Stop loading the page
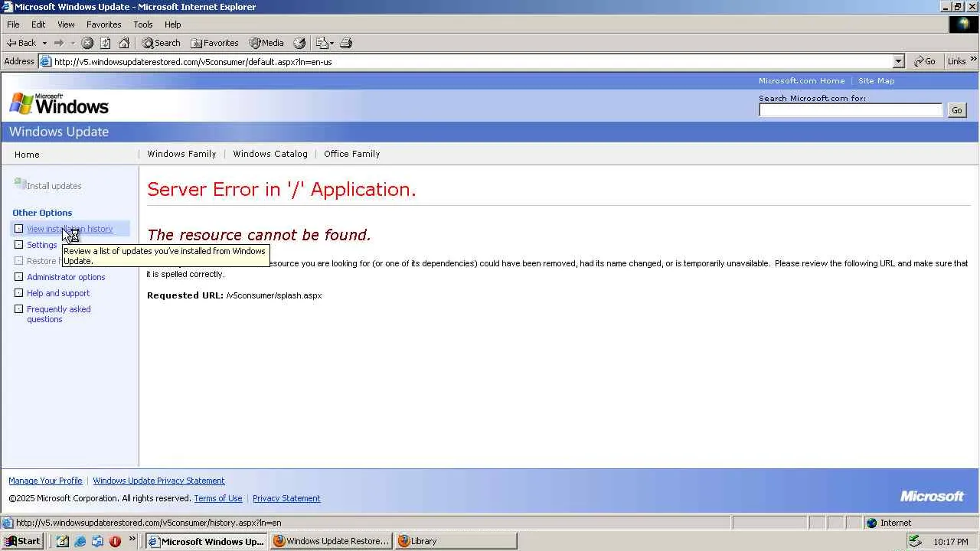 point(87,43)
